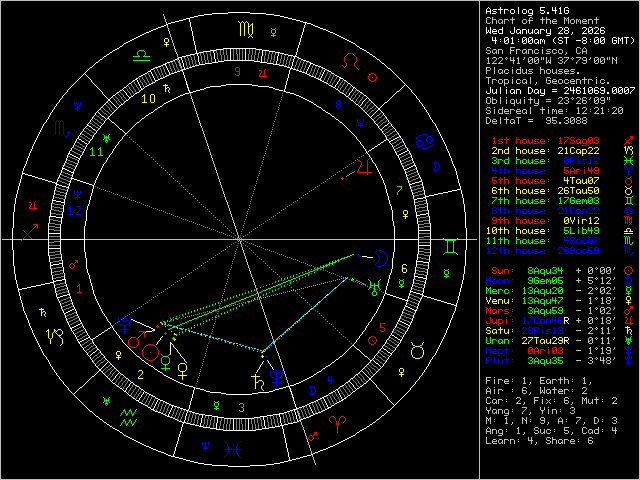
Task: Click the 'Astrolog 5.41G' title text
Action: click(527, 11)
